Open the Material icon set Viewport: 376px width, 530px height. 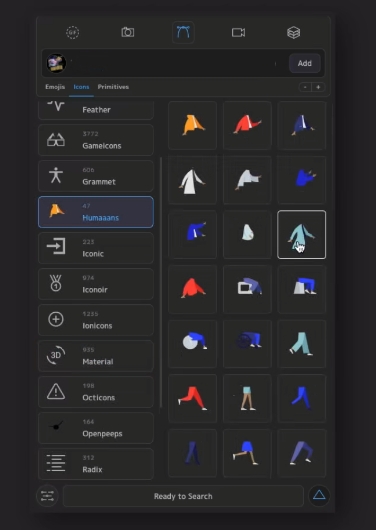point(96,356)
